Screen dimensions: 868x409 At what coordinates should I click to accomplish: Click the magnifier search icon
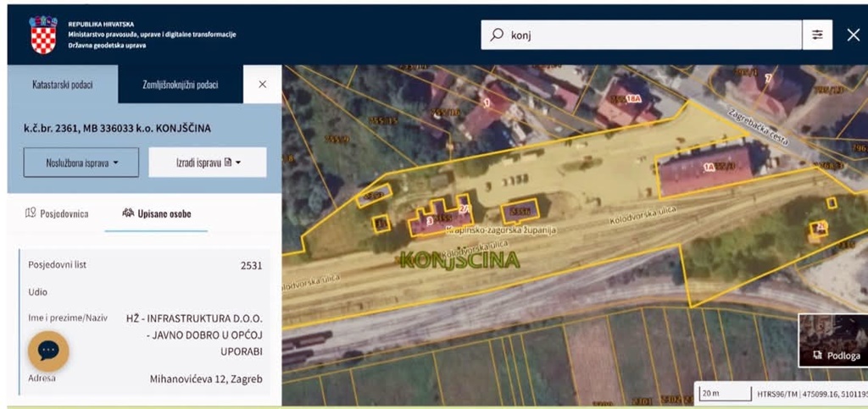pos(497,36)
